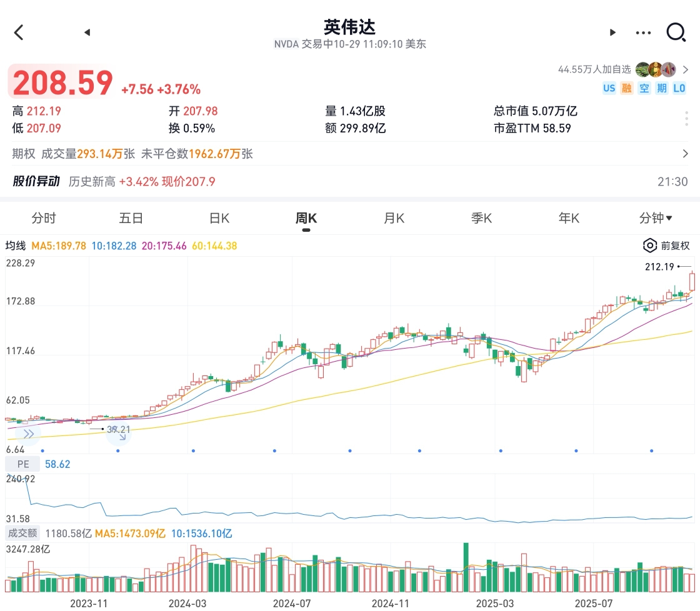The image size is (700, 611).
Task: Tap the 英伟达 stock title
Action: click(x=349, y=27)
